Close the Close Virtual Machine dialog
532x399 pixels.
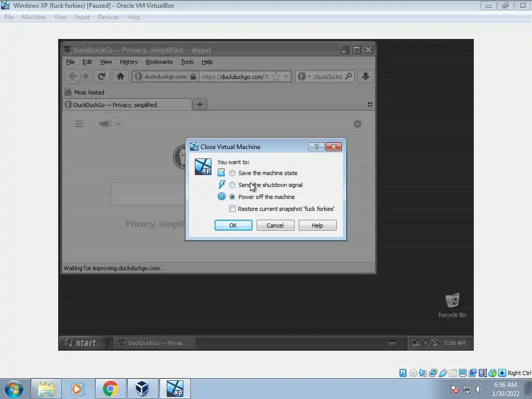(x=334, y=147)
